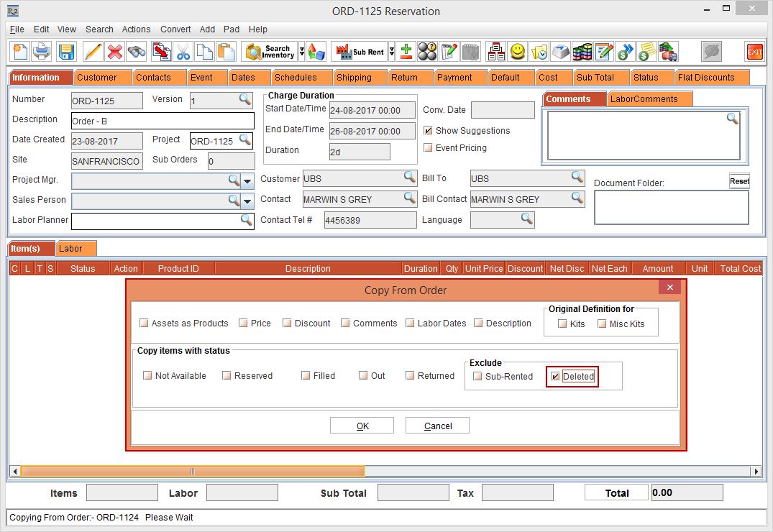Open the Convert menu

[175, 29]
